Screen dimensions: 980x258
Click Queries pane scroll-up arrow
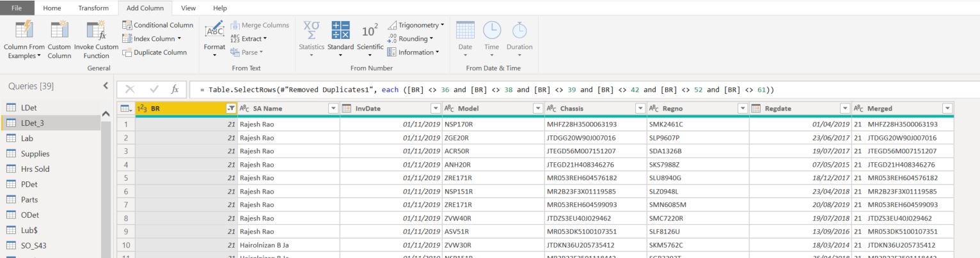[x=106, y=114]
